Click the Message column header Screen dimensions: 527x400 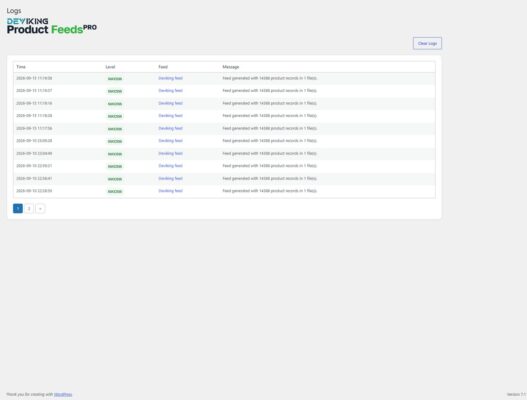(x=231, y=67)
